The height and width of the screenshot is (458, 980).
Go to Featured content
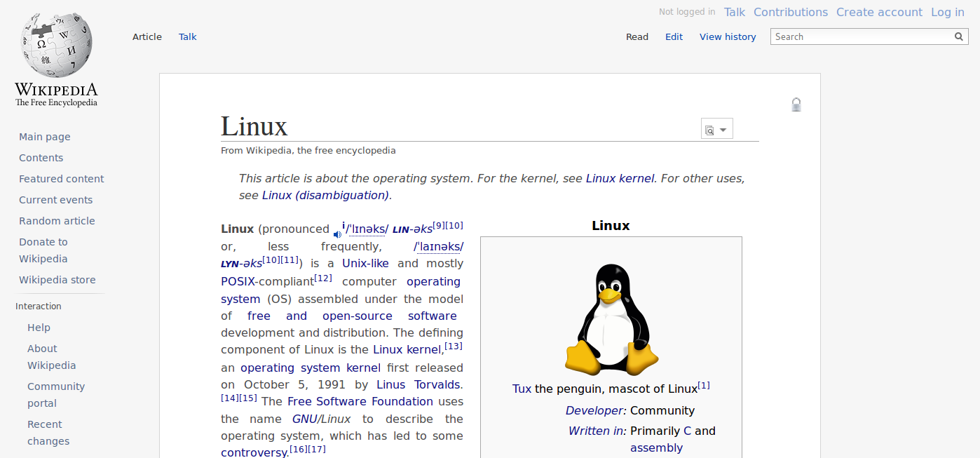pos(61,179)
